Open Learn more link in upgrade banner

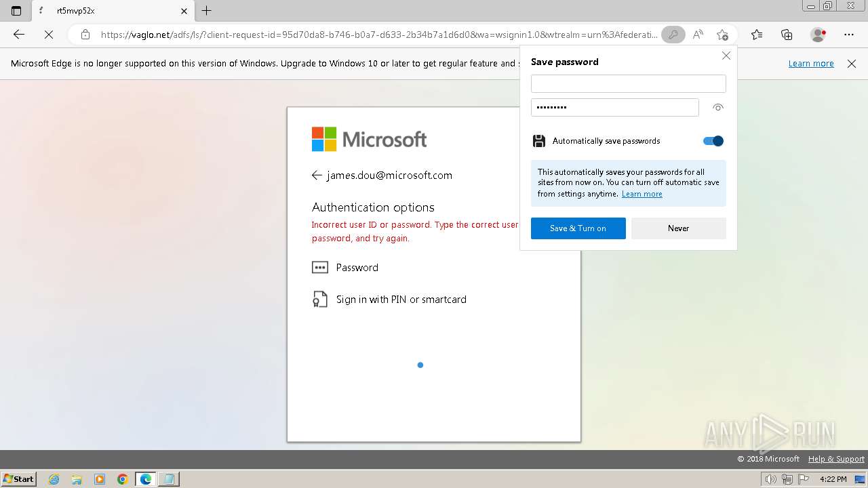click(x=811, y=64)
